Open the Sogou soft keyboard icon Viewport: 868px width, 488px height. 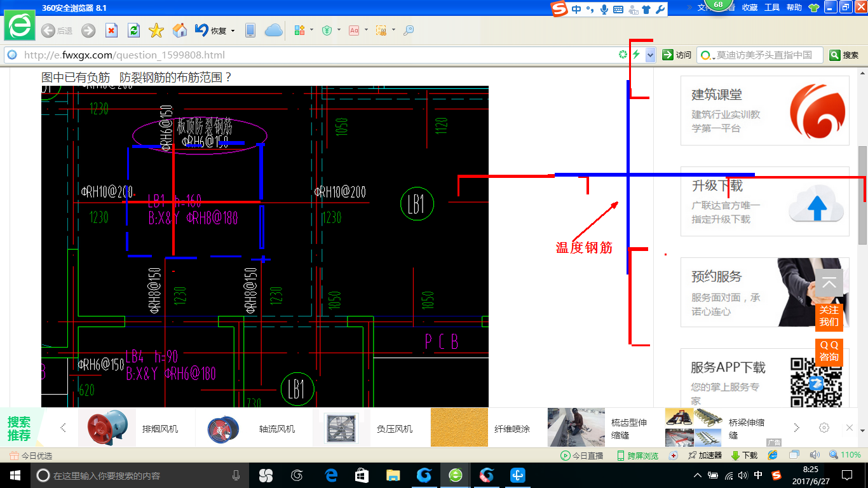[x=618, y=9]
